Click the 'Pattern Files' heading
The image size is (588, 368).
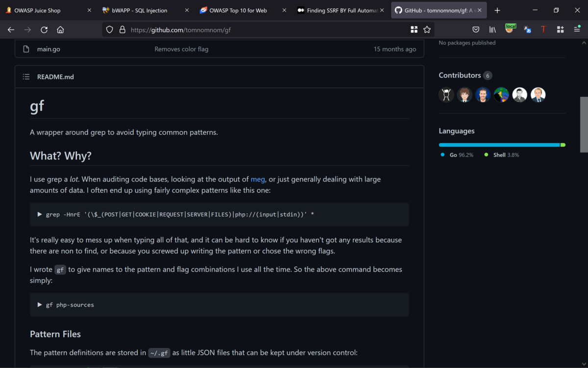(x=55, y=334)
